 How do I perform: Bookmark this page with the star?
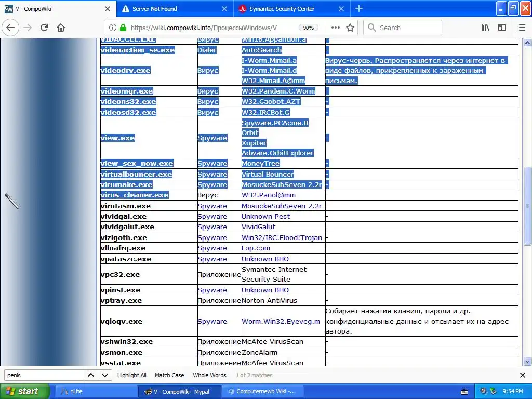point(350,28)
